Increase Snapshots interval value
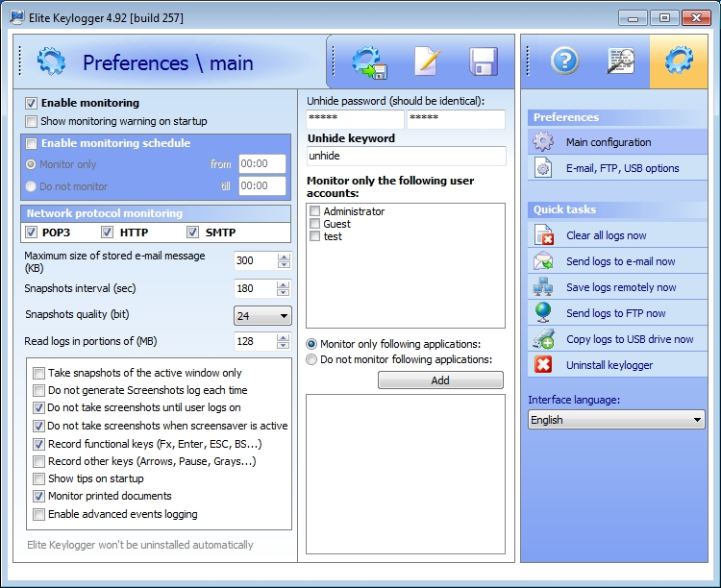Image resolution: width=721 pixels, height=588 pixels. coord(284,285)
